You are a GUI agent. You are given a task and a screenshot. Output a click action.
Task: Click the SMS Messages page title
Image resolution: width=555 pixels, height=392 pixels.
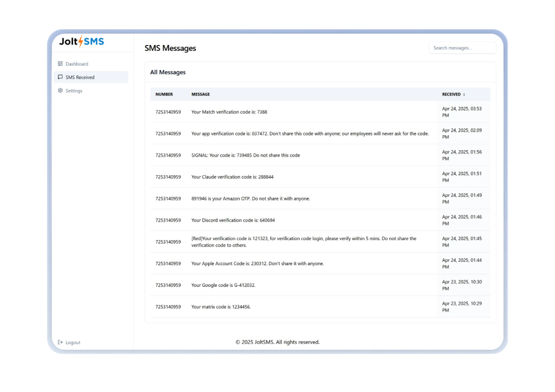tap(170, 48)
